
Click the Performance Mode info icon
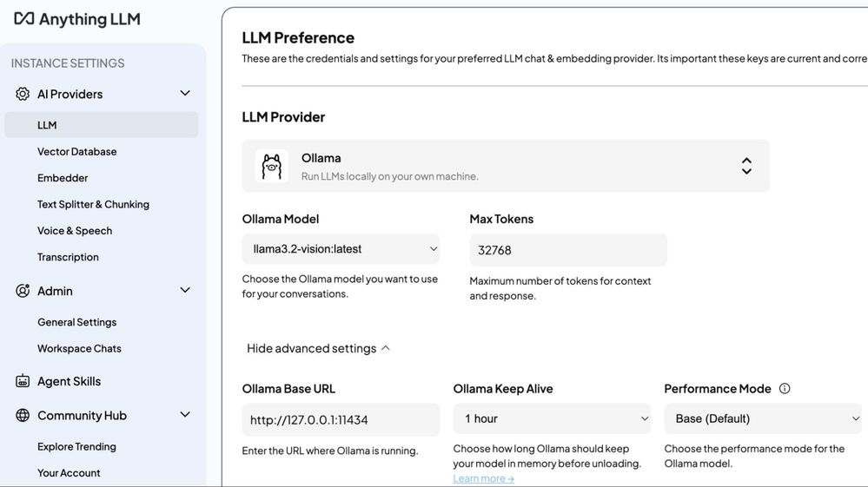[x=785, y=389]
